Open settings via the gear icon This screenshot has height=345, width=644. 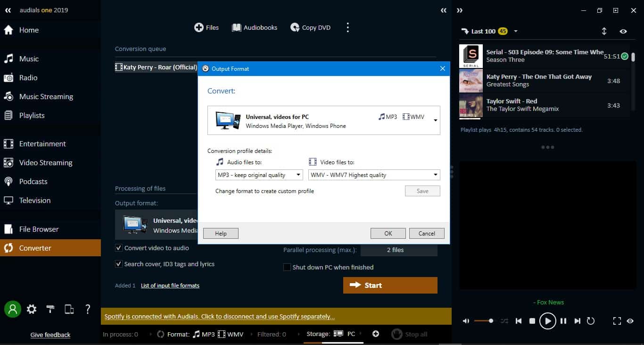point(32,309)
